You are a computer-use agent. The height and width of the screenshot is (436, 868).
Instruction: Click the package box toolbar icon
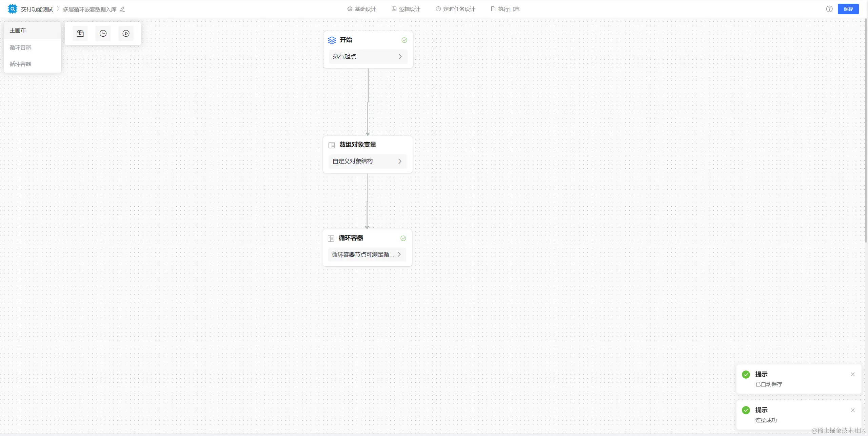point(80,33)
